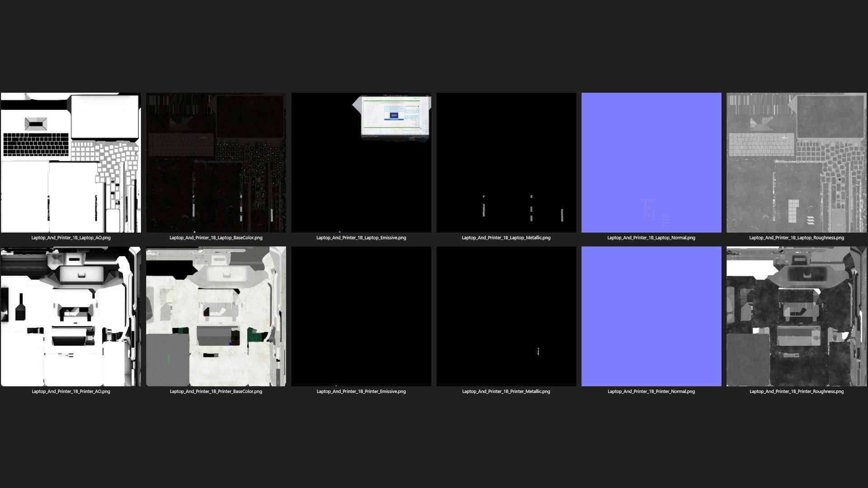
Task: Open the Laptop Roughness texture thumbnail
Action: (797, 163)
